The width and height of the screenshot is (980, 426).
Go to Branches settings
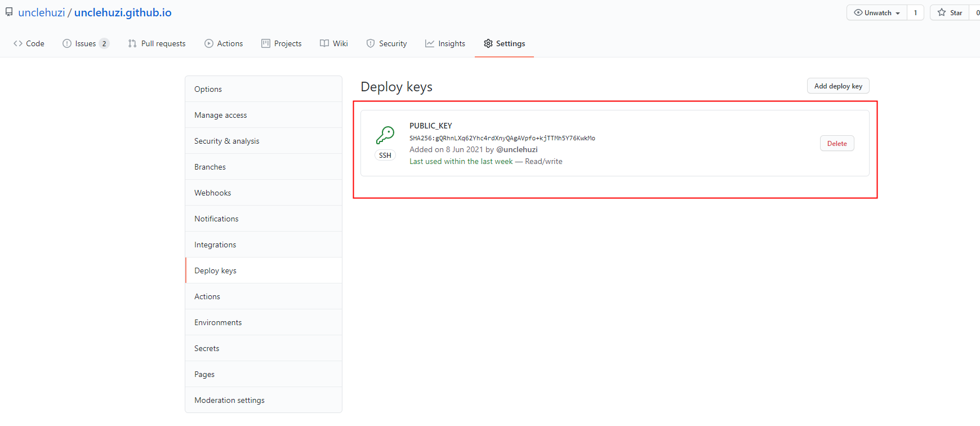tap(264, 167)
